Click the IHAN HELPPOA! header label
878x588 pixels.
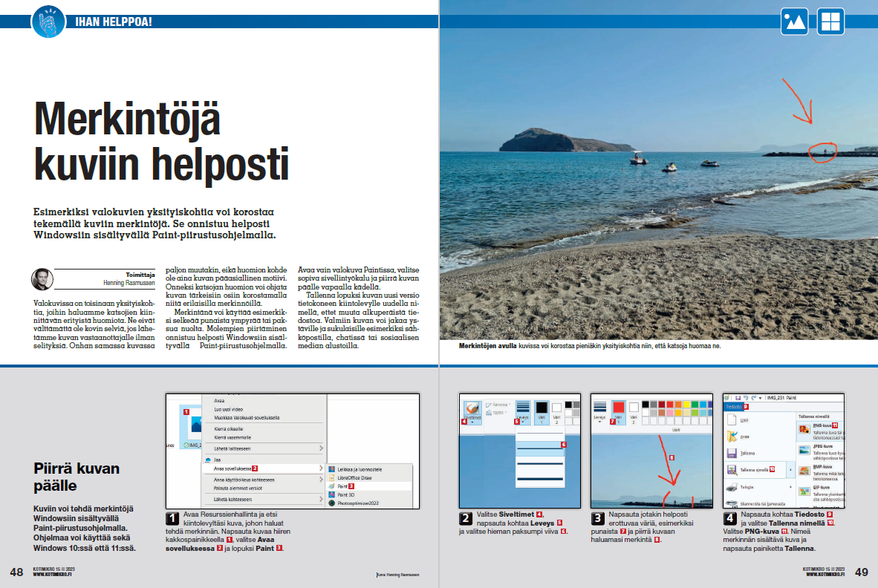tap(114, 22)
